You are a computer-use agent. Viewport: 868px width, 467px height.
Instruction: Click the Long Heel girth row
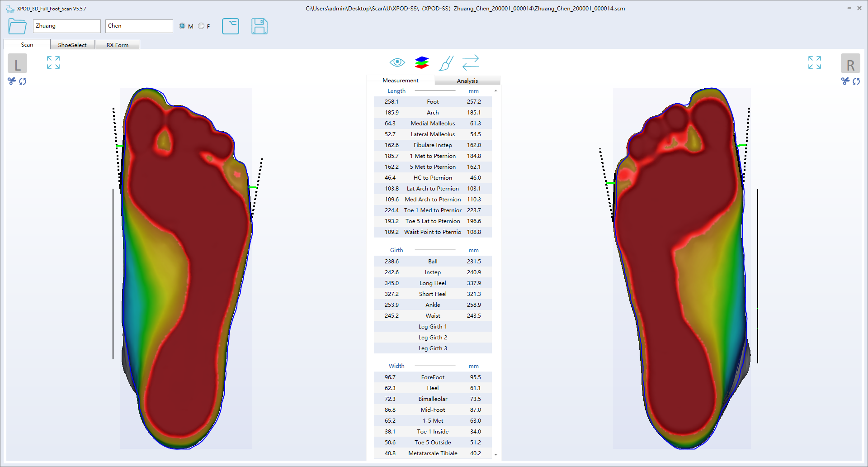click(433, 283)
